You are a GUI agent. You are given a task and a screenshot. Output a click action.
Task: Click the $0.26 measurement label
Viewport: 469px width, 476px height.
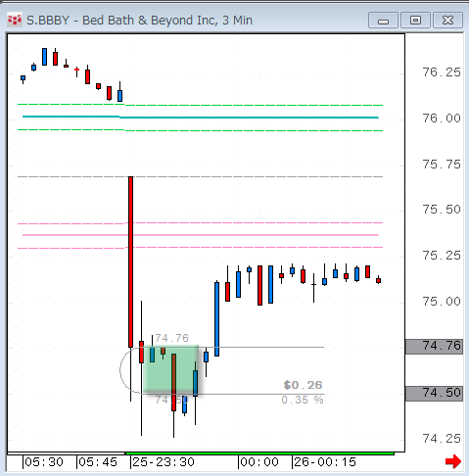point(303,385)
